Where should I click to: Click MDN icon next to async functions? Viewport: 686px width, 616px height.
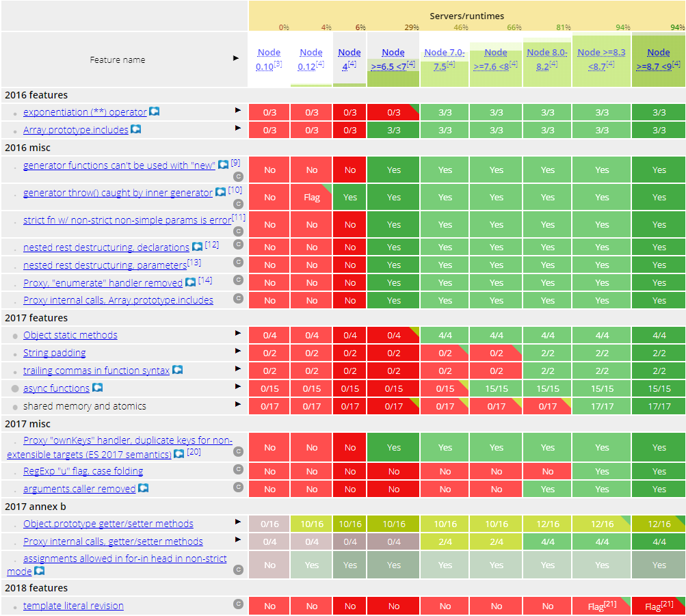click(98, 388)
